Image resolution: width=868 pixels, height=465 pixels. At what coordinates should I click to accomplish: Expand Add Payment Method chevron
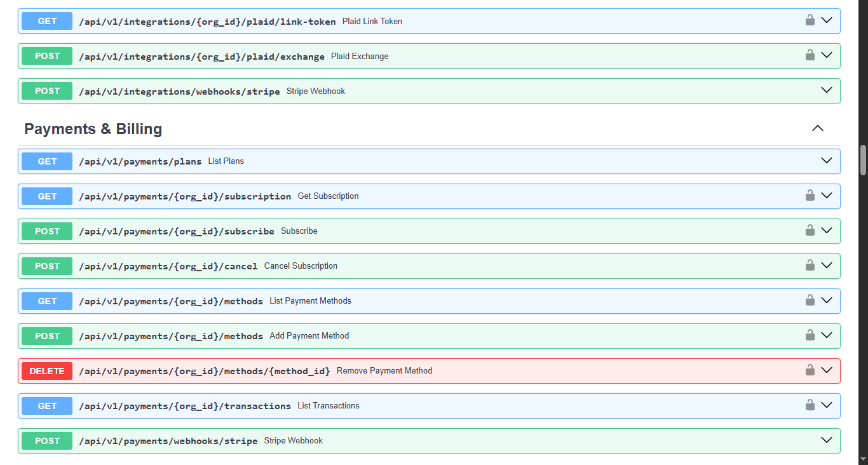point(827,335)
